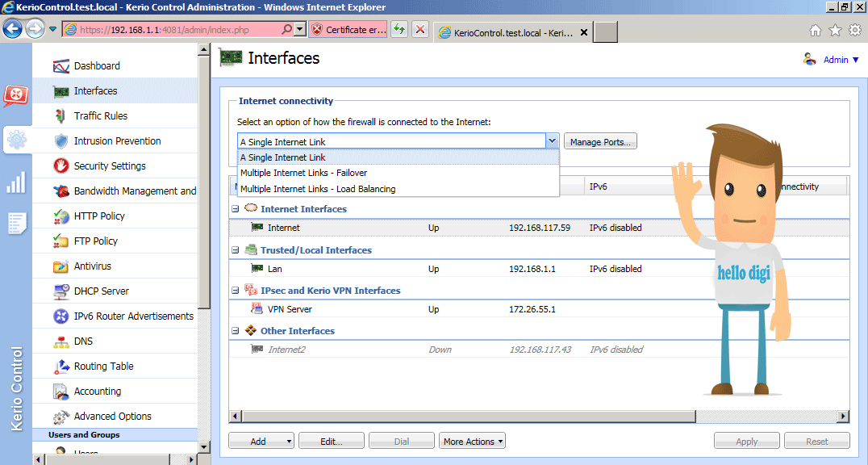This screenshot has height=465, width=868.
Task: Click the Reset button
Action: (x=816, y=441)
